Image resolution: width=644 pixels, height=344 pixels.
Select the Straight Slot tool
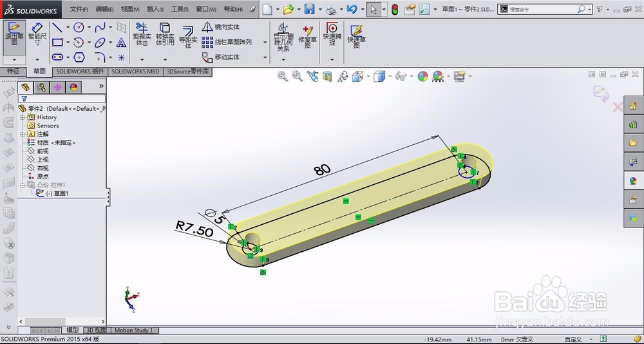57,57
